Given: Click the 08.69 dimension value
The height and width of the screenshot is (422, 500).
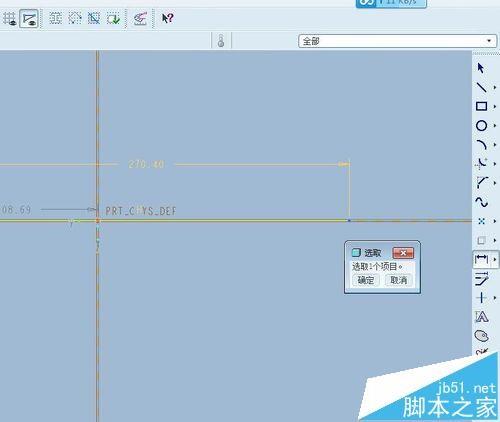Looking at the screenshot, I should (x=16, y=210).
